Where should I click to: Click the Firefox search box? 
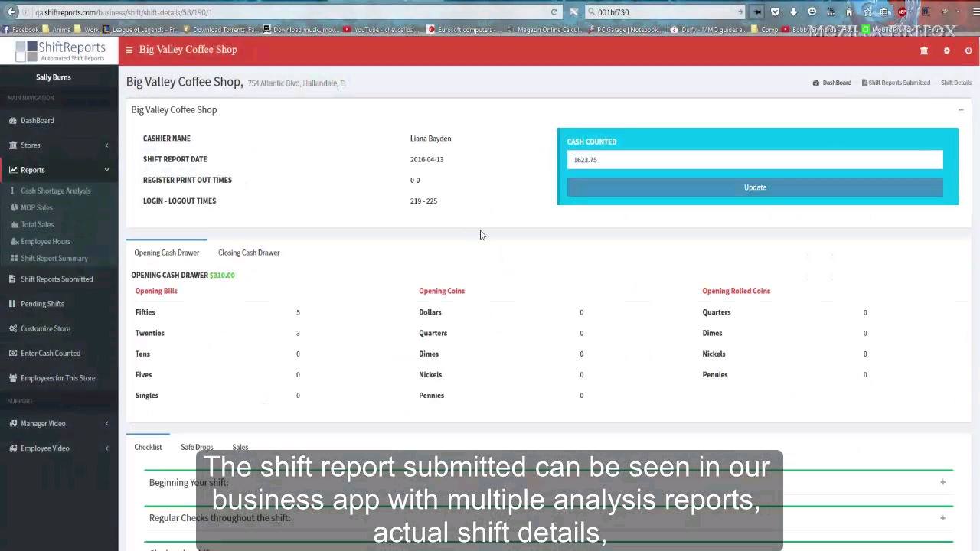664,12
